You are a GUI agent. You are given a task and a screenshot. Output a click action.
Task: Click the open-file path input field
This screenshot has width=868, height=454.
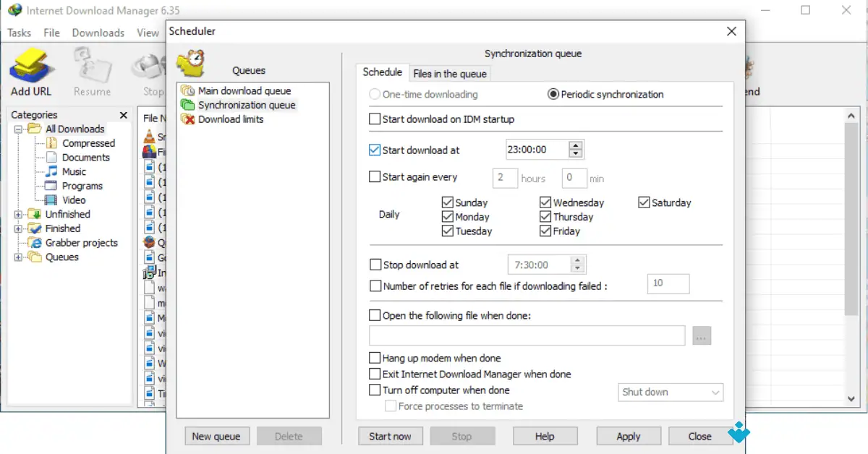[527, 335]
